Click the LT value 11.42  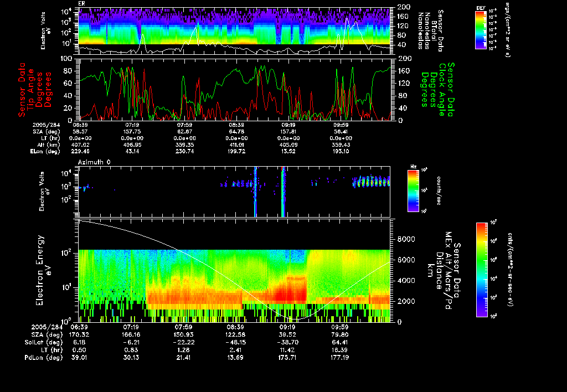[287, 350]
